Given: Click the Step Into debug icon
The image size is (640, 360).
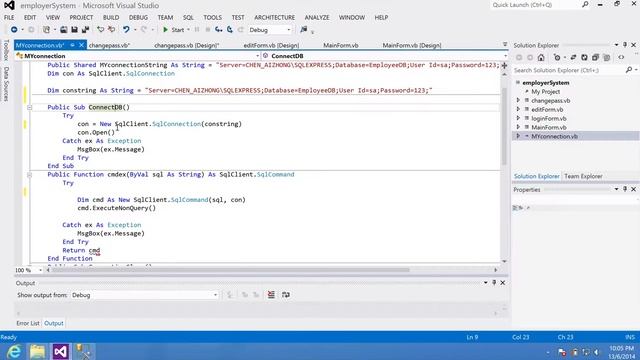Looking at the screenshot, I should [219, 30].
